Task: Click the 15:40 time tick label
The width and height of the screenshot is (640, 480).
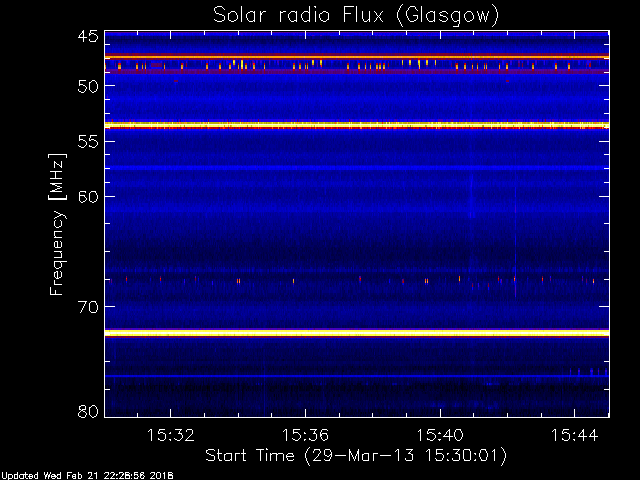Action: (440, 435)
